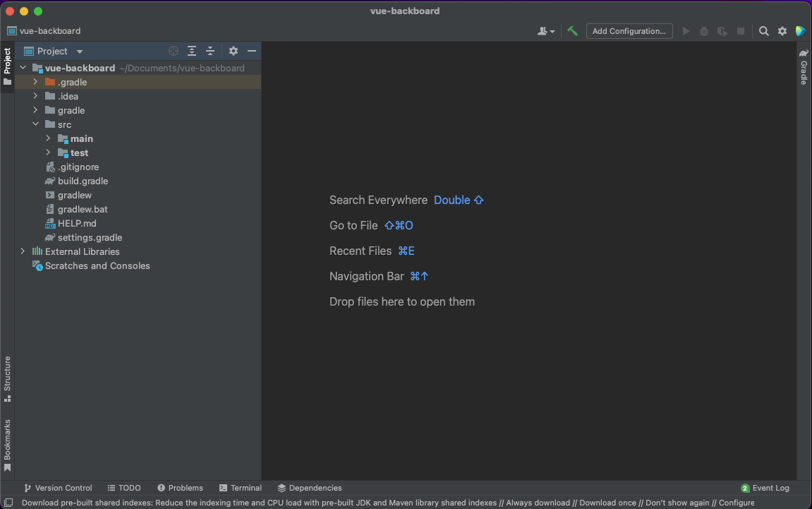Click the elephant icon beside build.gradle
The width and height of the screenshot is (812, 509).
(49, 181)
